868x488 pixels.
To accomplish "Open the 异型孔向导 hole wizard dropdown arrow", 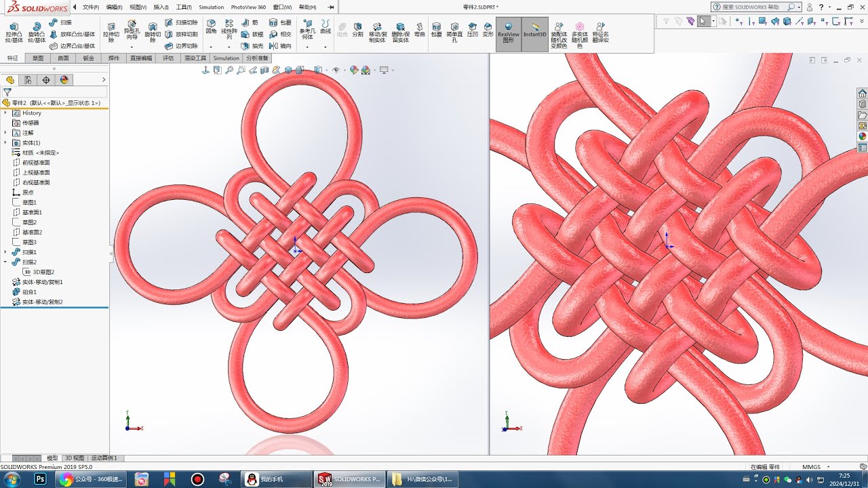I will (x=132, y=47).
